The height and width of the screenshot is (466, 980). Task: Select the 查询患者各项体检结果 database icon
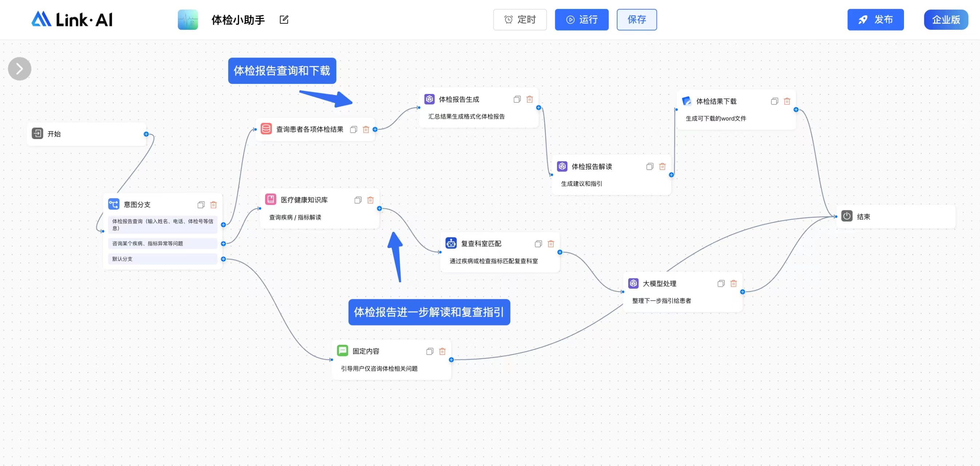click(266, 129)
